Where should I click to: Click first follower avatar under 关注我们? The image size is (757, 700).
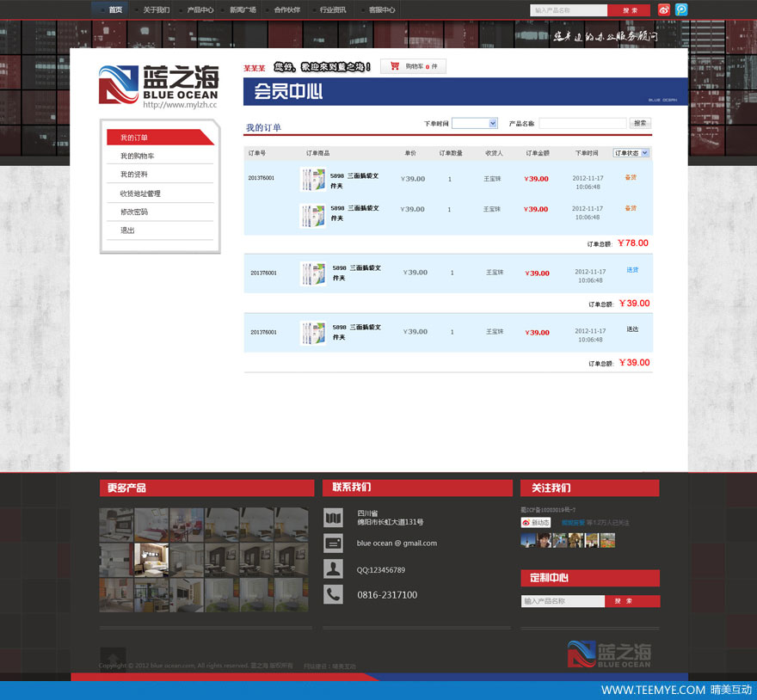528,540
